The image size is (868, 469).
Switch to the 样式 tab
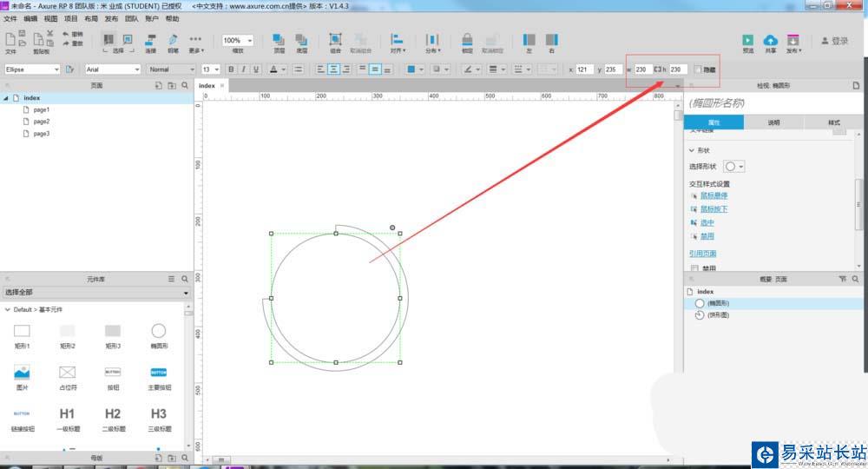(833, 122)
